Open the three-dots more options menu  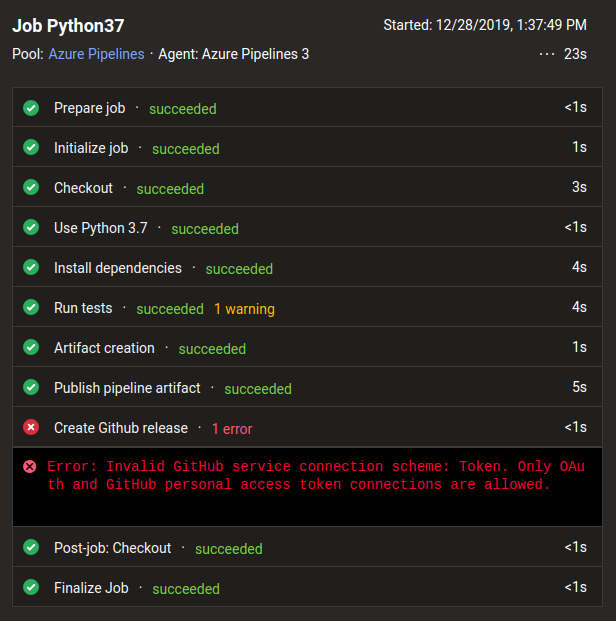coord(547,54)
